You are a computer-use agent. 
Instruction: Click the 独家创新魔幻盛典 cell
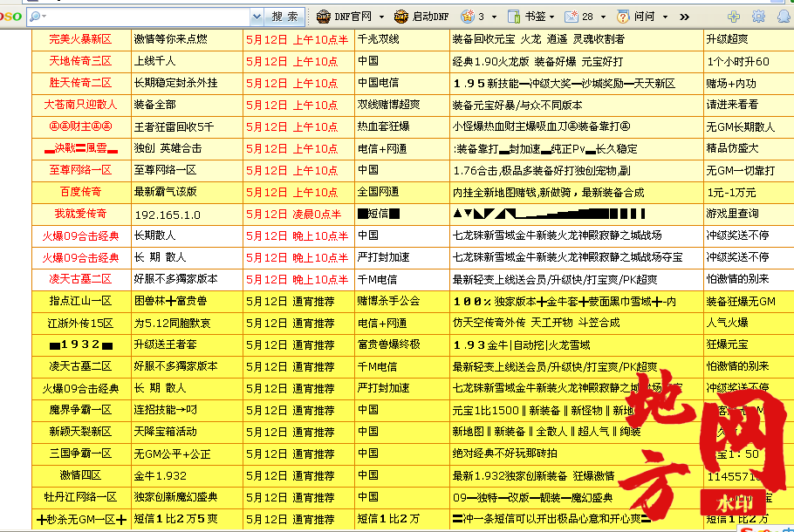pos(175,497)
